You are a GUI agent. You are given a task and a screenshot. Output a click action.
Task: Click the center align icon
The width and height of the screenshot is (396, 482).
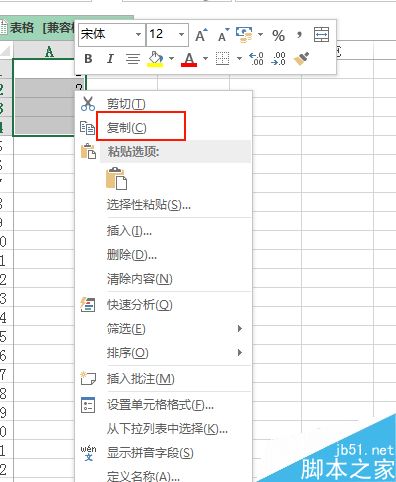(x=133, y=59)
